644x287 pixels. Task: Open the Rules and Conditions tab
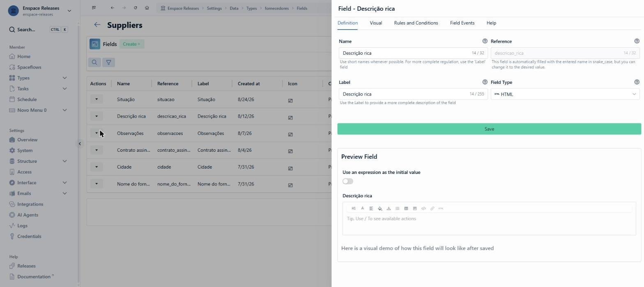tap(416, 23)
